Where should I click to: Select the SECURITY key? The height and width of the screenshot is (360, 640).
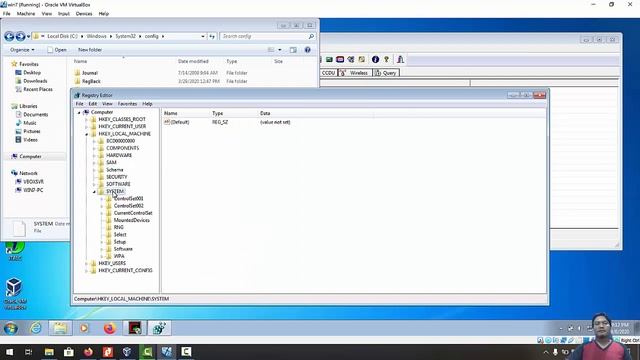point(117,177)
